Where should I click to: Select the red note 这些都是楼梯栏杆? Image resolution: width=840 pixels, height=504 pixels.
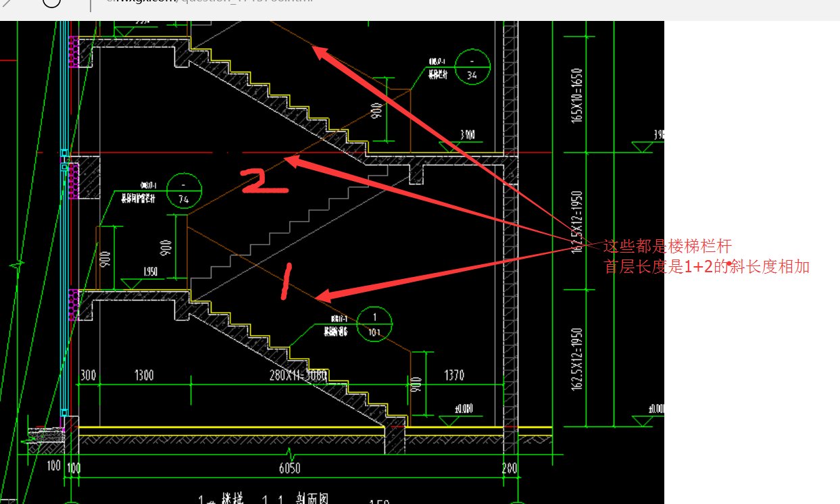668,246
